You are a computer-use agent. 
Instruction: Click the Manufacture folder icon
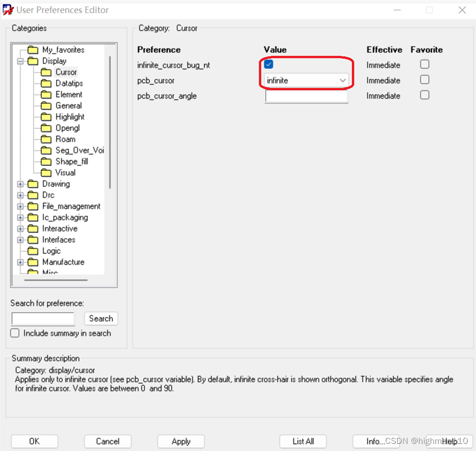pos(33,262)
